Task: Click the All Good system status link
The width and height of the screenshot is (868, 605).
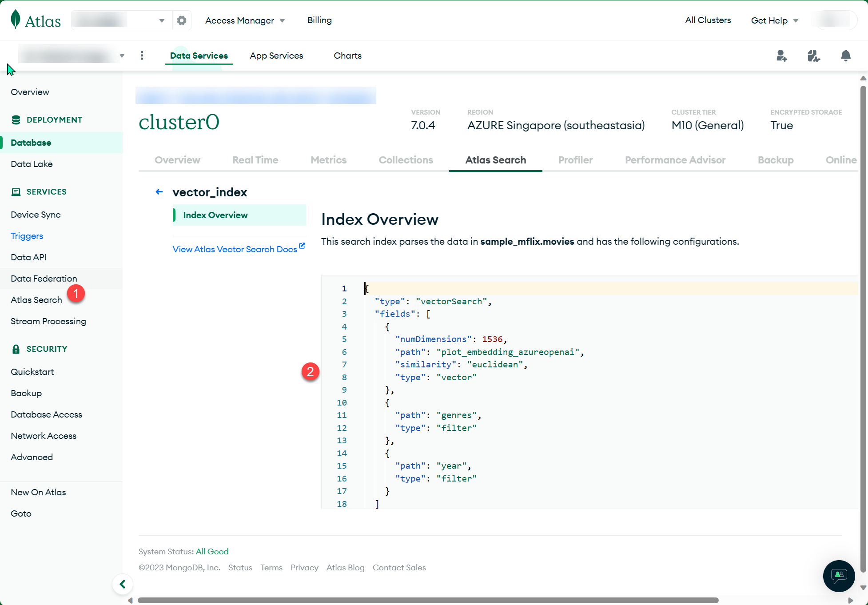Action: click(212, 551)
